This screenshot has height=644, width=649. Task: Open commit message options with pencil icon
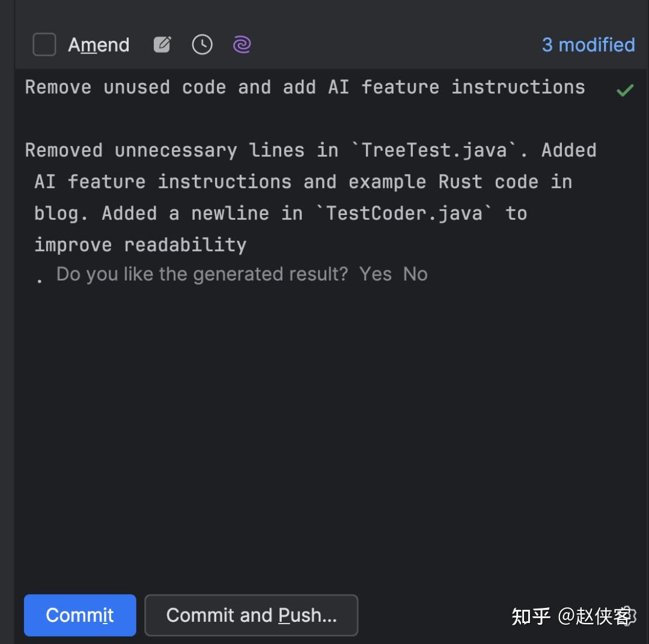click(x=162, y=44)
